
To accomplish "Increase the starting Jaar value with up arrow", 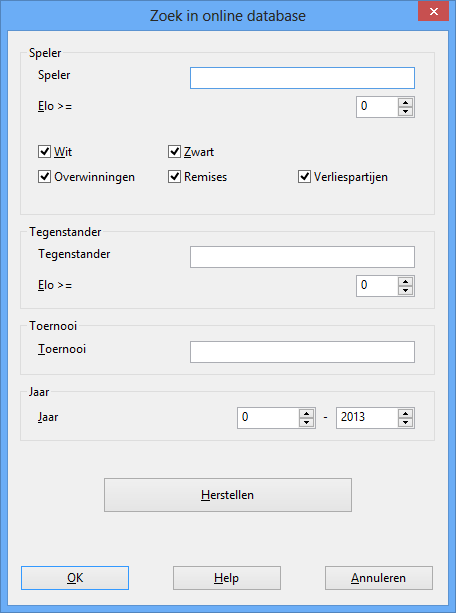I will (307, 414).
